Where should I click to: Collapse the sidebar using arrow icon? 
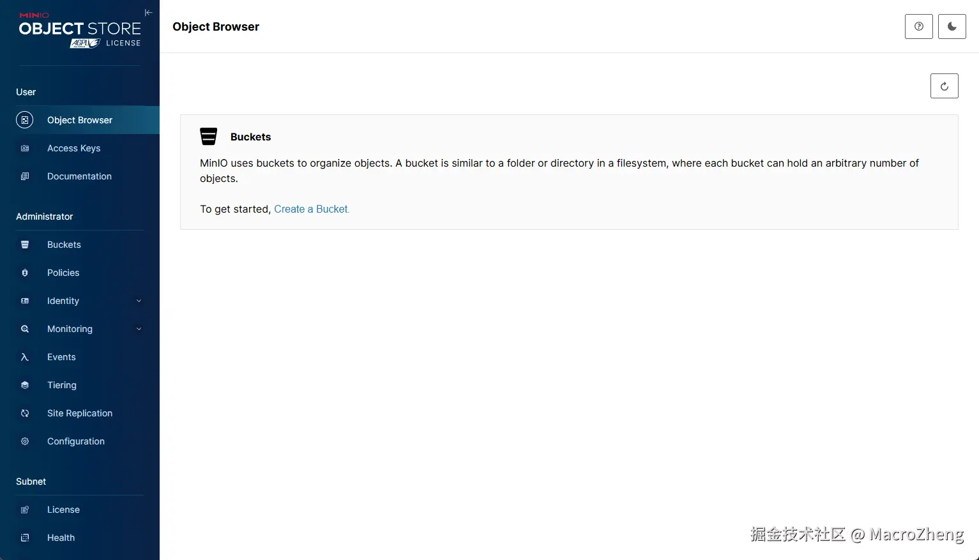148,13
